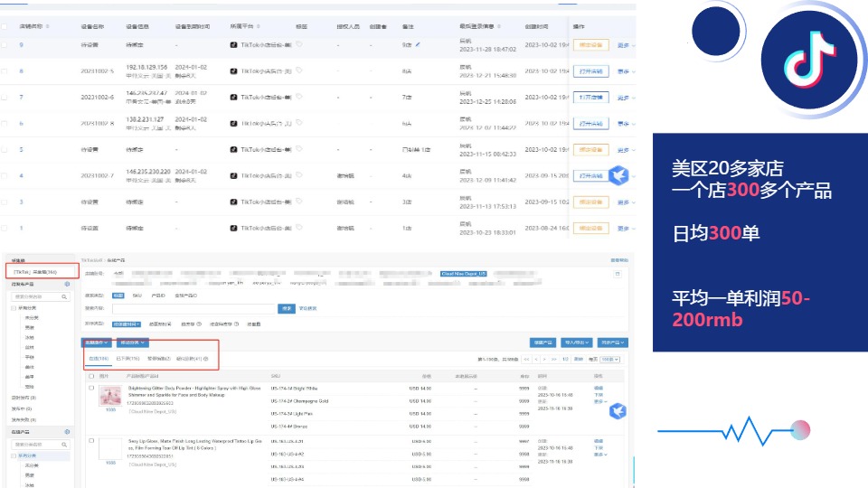Click the TikTok platform icon in store 8 row

pyautogui.click(x=233, y=71)
